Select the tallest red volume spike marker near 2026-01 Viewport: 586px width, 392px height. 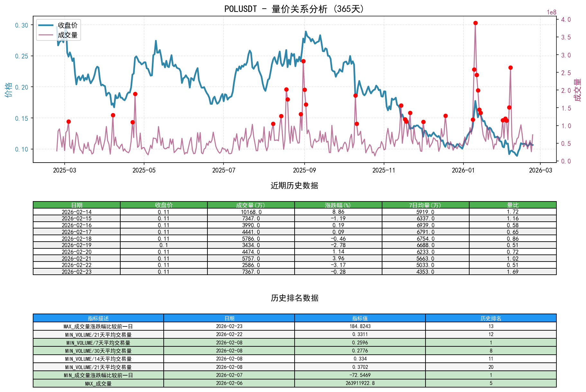click(475, 22)
